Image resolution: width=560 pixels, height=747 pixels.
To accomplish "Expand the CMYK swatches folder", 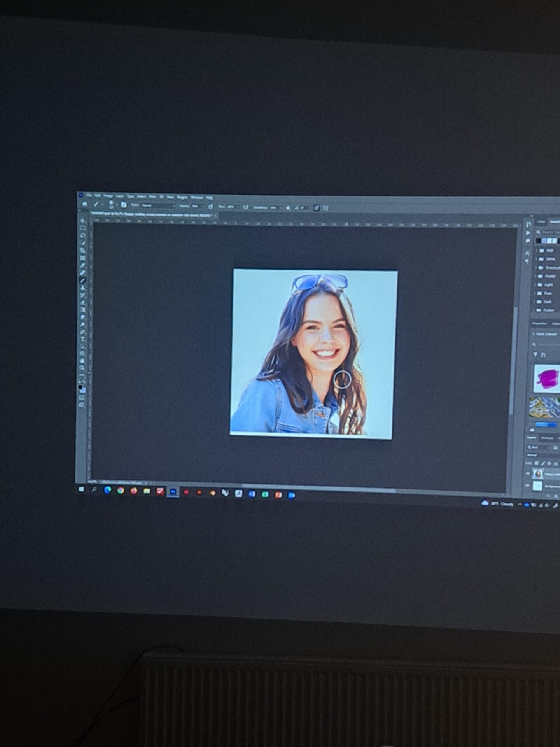I will pos(536,259).
